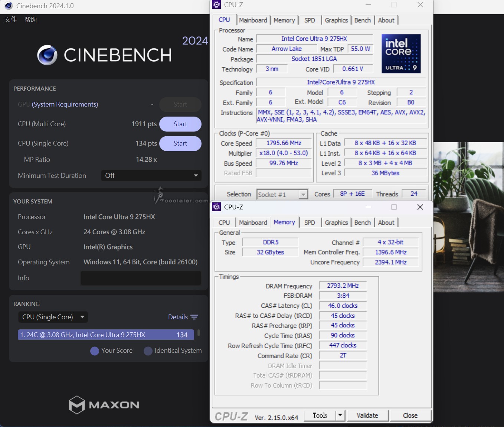Click the Intel Core Ultra 9 logo badge

401,53
